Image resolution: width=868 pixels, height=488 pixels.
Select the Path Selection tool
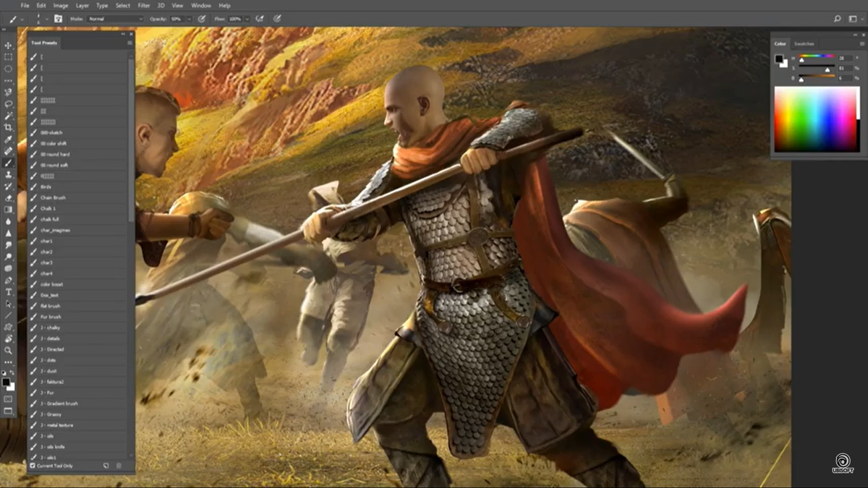click(9, 304)
